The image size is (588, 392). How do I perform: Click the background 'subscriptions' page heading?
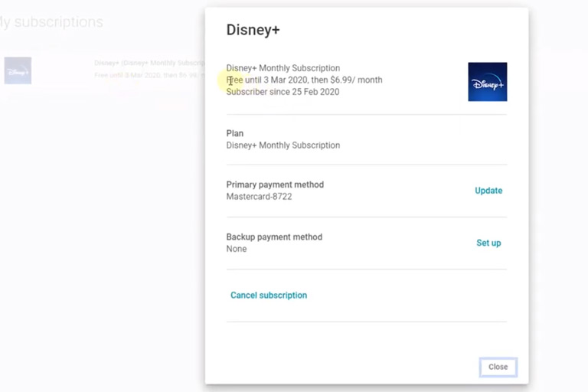52,22
